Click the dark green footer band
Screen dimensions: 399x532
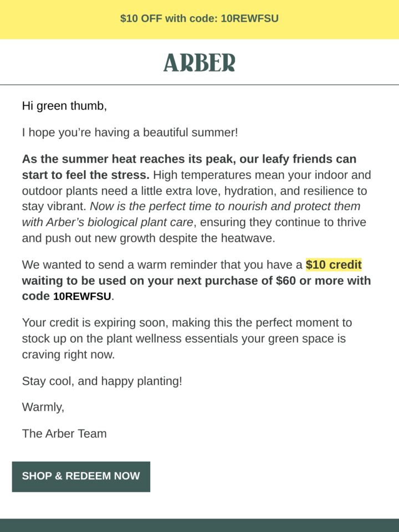pyautogui.click(x=199, y=525)
